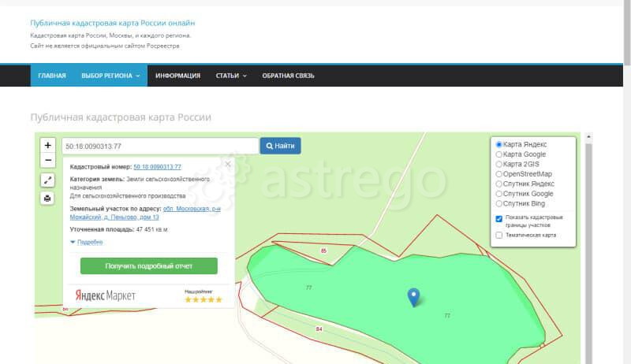Open the Выбор региона dropdown menu

pyautogui.click(x=110, y=76)
